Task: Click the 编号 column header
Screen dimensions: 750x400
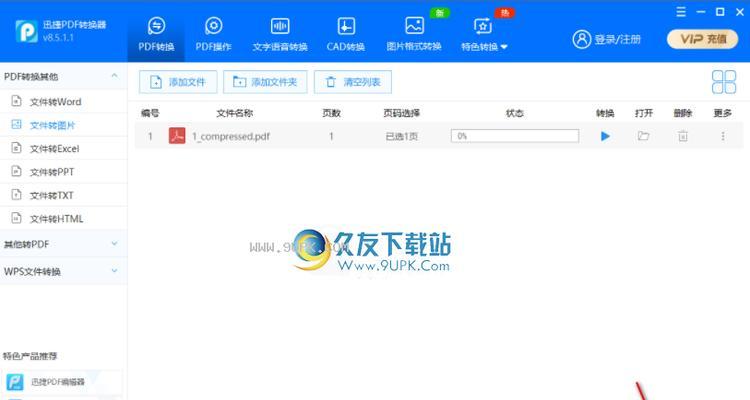Action: (x=150, y=113)
